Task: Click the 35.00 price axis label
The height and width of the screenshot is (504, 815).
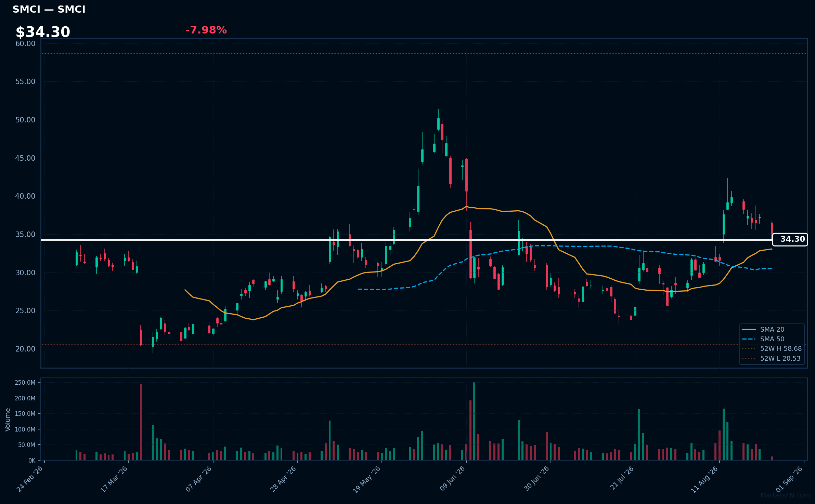Action: point(25,234)
